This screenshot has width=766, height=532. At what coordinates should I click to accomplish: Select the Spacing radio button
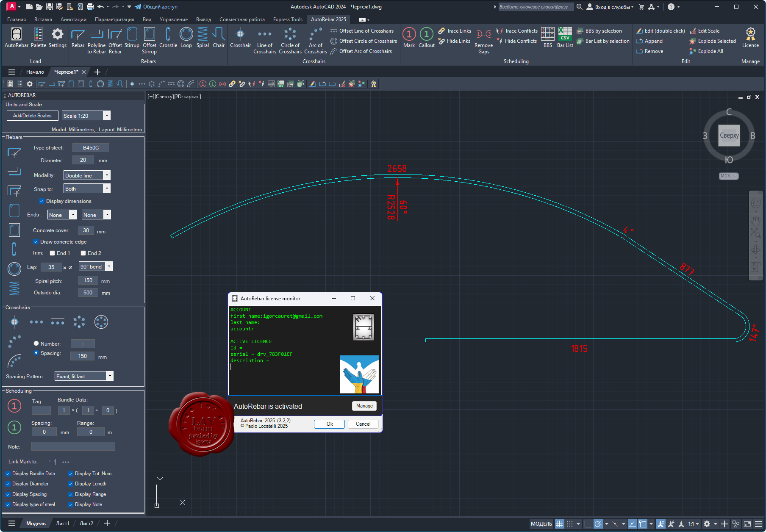tap(36, 352)
